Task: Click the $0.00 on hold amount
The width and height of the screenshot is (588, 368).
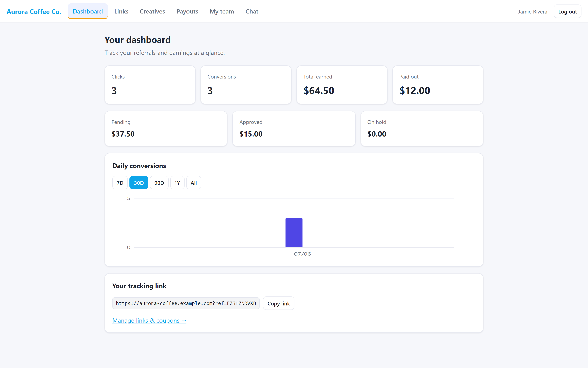Action: click(377, 134)
